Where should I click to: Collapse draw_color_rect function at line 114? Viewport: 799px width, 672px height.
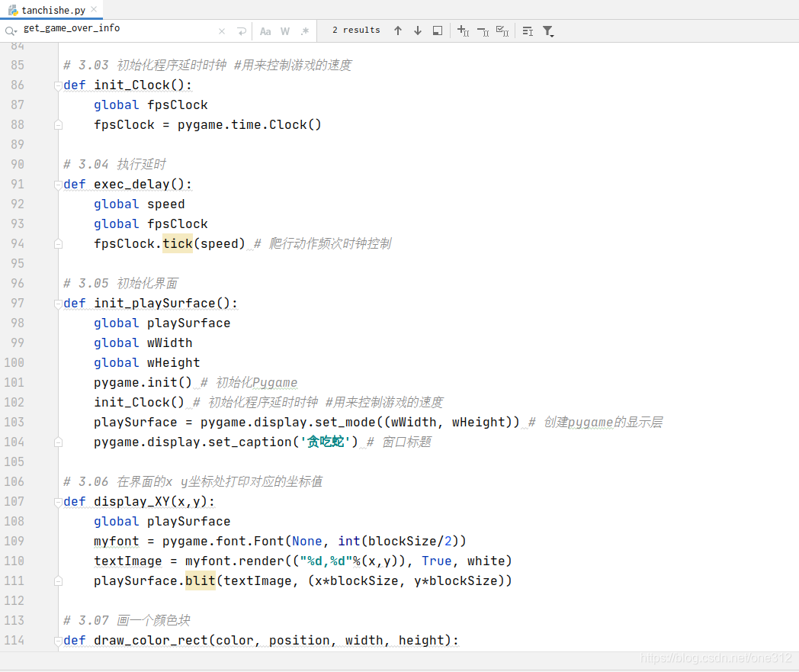[x=58, y=641]
